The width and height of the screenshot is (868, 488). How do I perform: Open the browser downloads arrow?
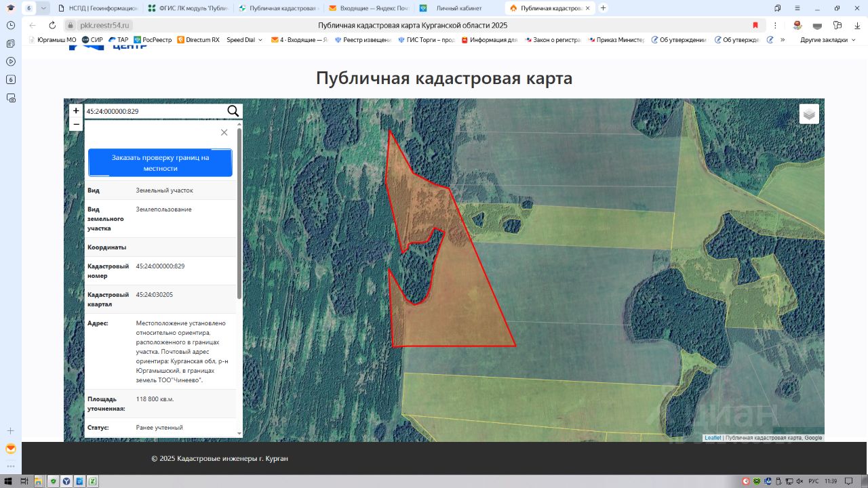[x=857, y=25]
